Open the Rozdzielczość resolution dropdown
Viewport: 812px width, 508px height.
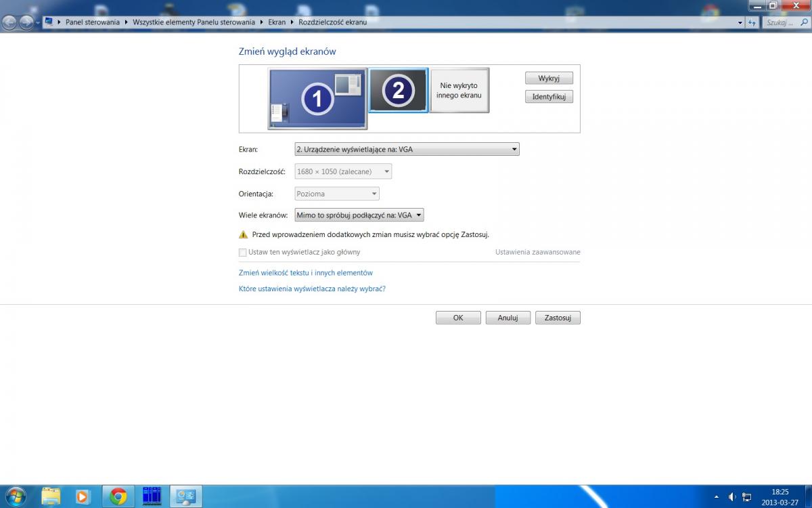pos(343,172)
